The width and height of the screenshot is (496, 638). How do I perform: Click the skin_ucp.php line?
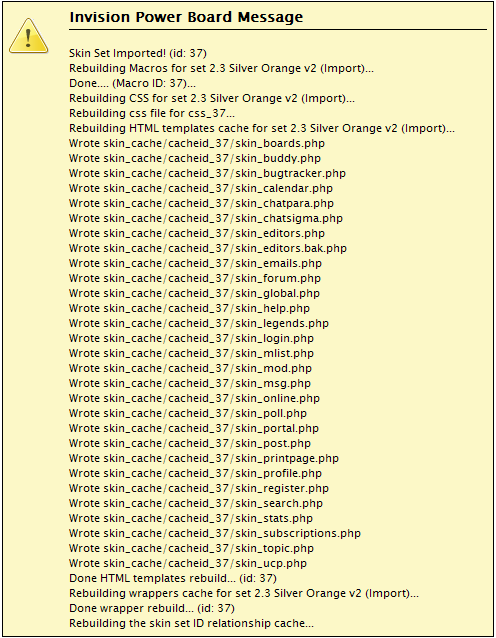click(x=188, y=564)
